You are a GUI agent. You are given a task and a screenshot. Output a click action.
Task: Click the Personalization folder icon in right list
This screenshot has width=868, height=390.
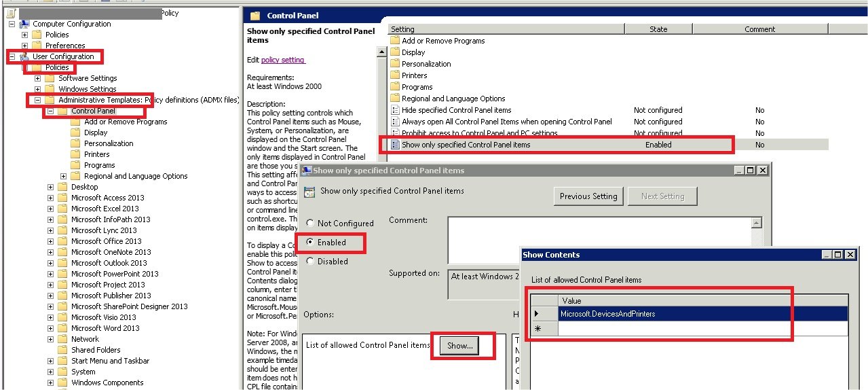click(x=396, y=64)
